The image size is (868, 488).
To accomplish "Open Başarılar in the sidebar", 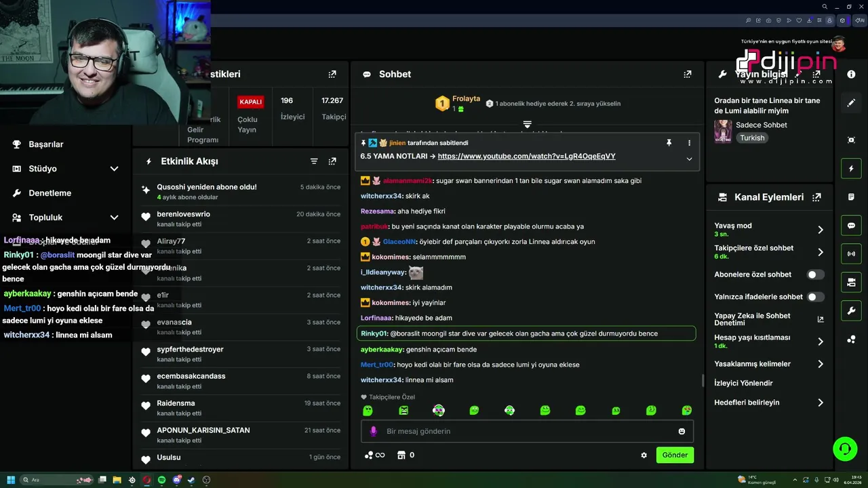I will (x=46, y=144).
